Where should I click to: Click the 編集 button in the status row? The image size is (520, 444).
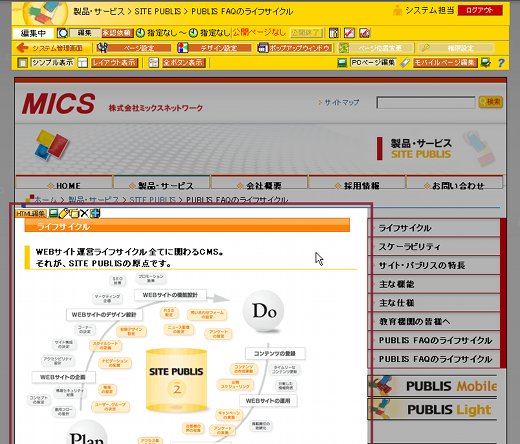(85, 33)
